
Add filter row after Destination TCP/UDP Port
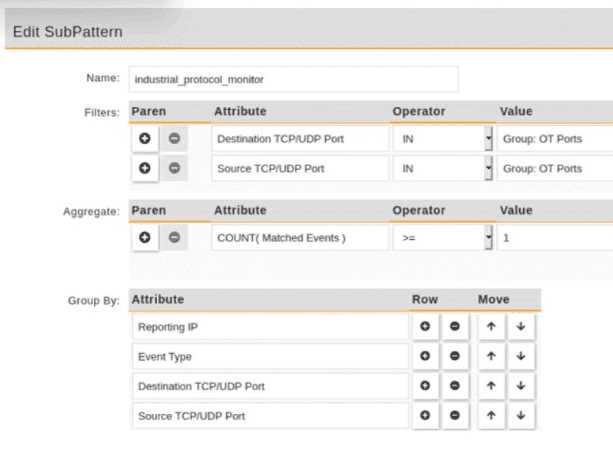pyautogui.click(x=145, y=138)
